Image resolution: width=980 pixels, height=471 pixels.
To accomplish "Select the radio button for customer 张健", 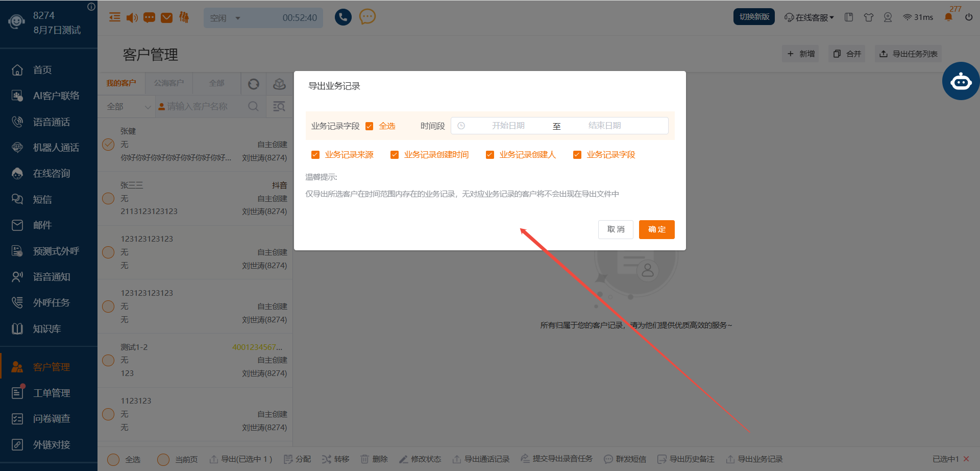I will [108, 145].
